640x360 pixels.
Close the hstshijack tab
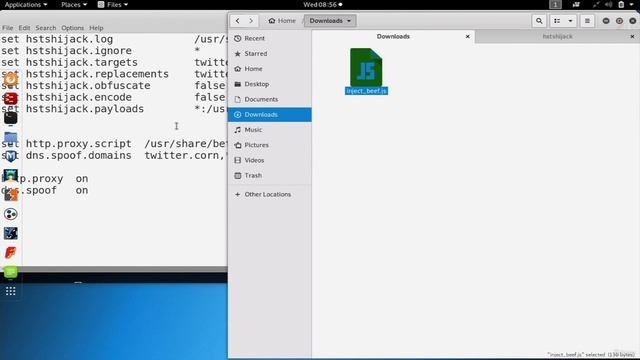(x=632, y=36)
